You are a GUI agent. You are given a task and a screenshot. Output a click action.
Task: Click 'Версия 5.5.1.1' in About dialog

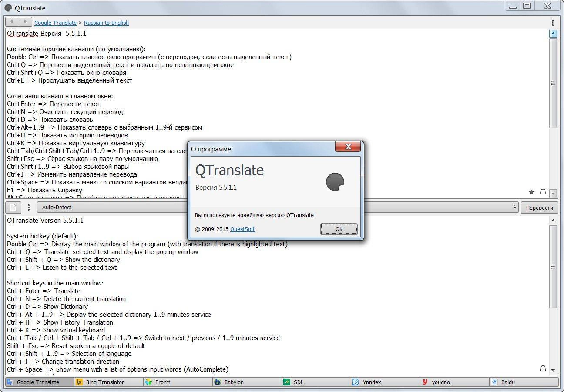[216, 188]
